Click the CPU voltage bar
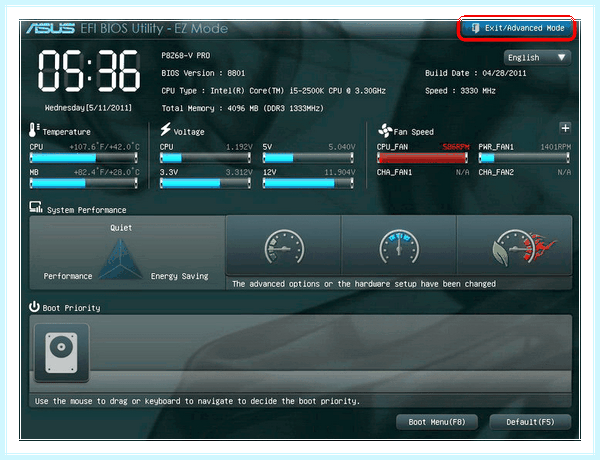 click(x=205, y=158)
